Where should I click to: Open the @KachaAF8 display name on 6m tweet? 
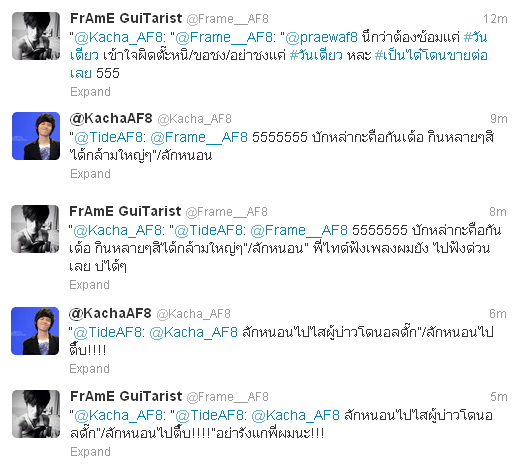tap(110, 313)
